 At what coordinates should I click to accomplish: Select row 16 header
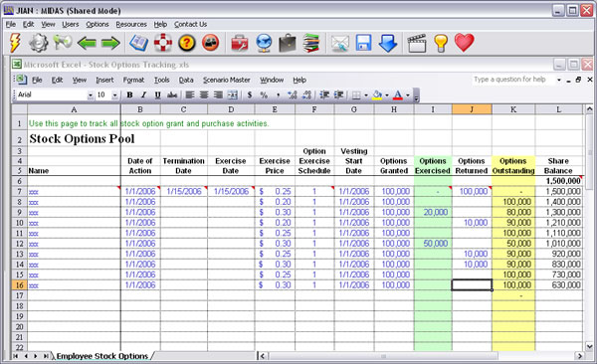(19, 284)
